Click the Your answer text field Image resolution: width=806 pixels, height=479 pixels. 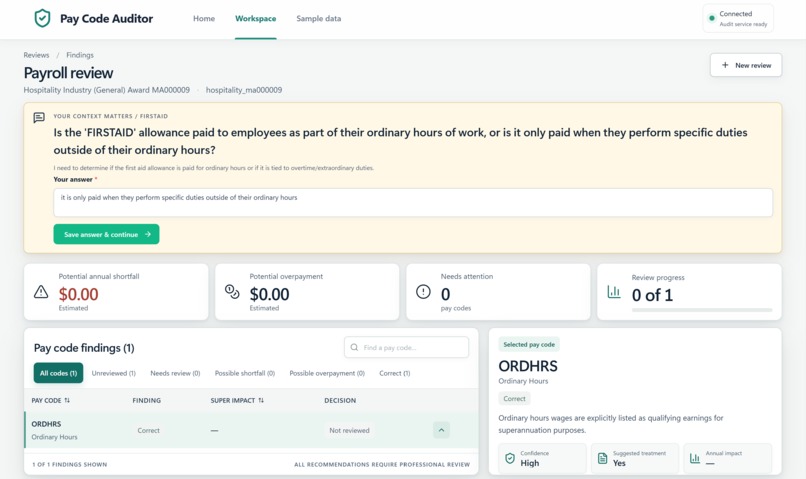click(x=413, y=202)
